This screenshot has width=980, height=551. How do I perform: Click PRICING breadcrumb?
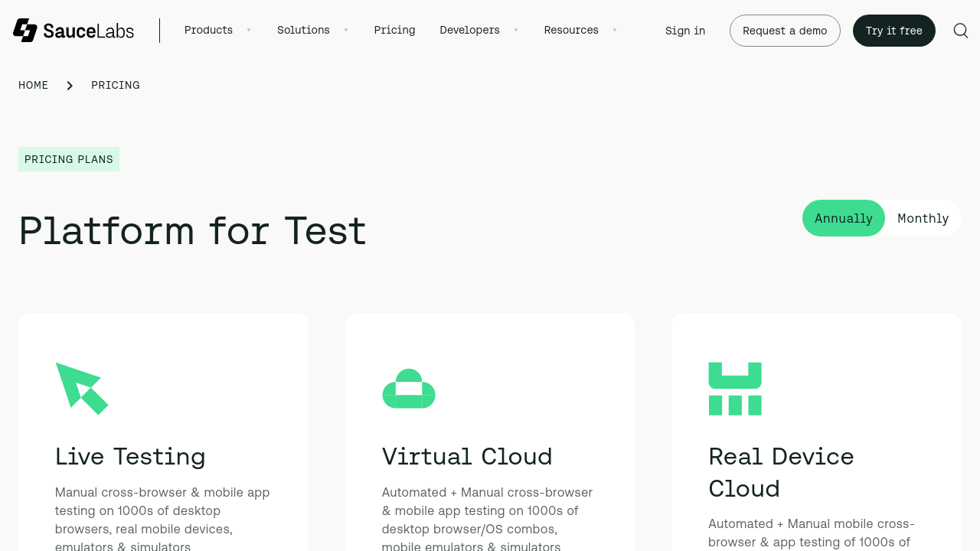point(116,85)
